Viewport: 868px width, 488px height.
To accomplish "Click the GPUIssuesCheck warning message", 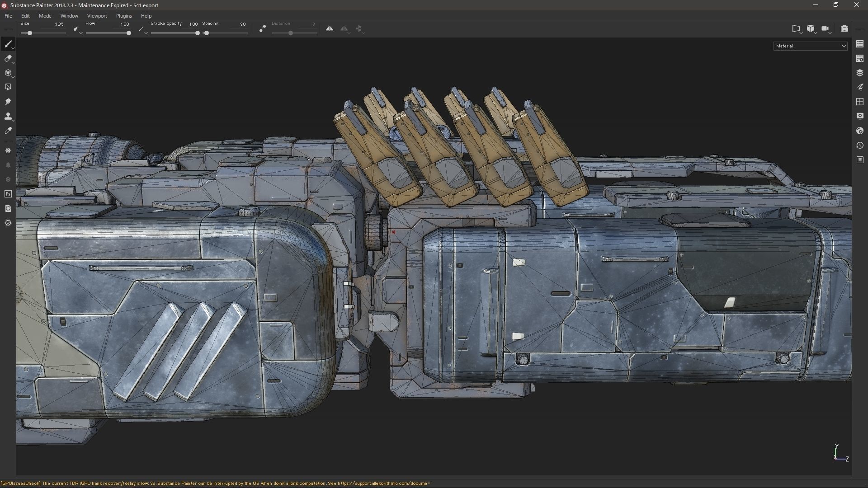I will point(216,483).
